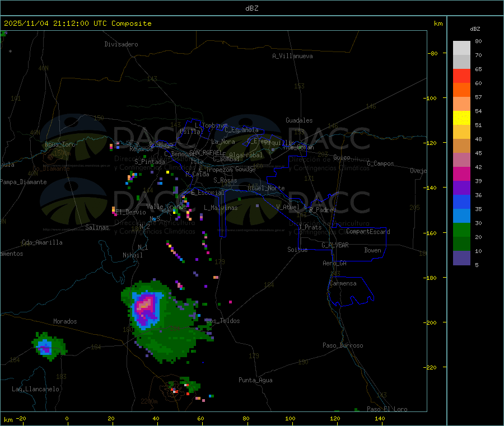Click the Morados map label
This screenshot has width=504, height=426.
click(66, 321)
